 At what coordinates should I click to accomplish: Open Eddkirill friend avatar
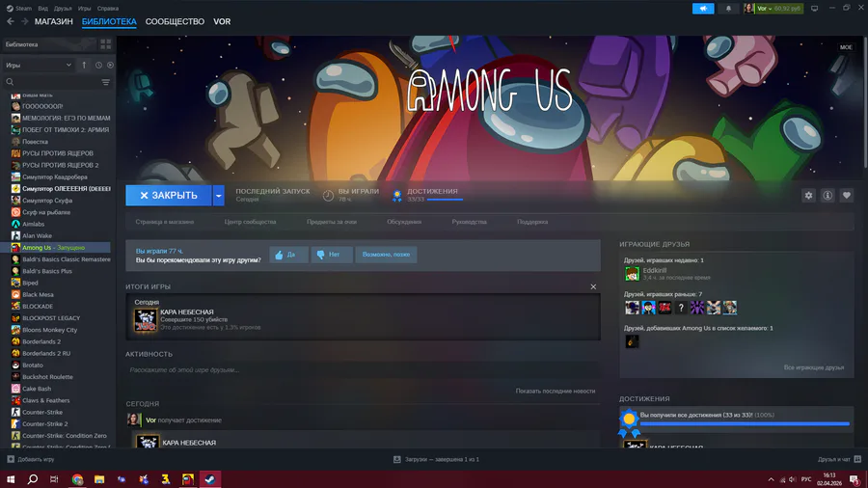coord(632,273)
